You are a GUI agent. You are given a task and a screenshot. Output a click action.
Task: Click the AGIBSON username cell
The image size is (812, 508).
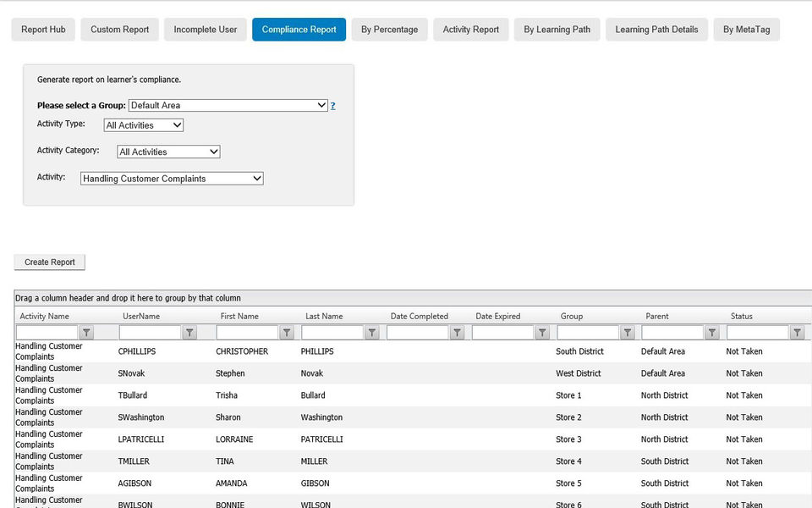tap(134, 483)
